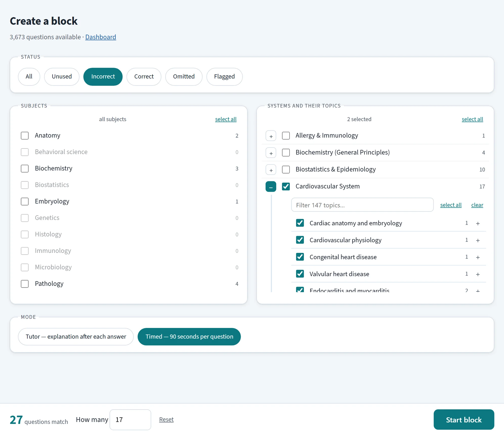Image resolution: width=504 pixels, height=436 pixels.
Task: Collapse the Cardiovascular System section
Action: [x=271, y=187]
